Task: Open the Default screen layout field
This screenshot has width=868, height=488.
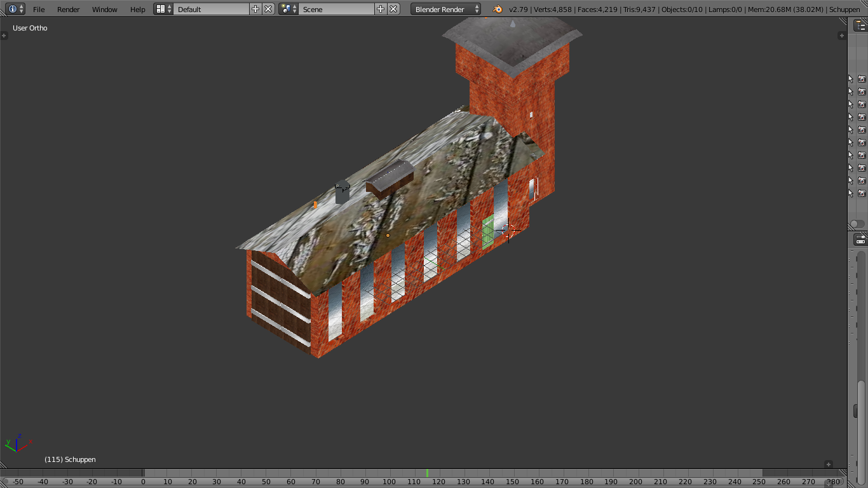Action: pos(212,9)
